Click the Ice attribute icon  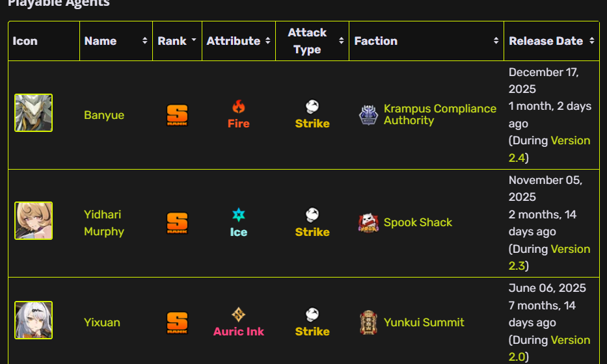239,215
